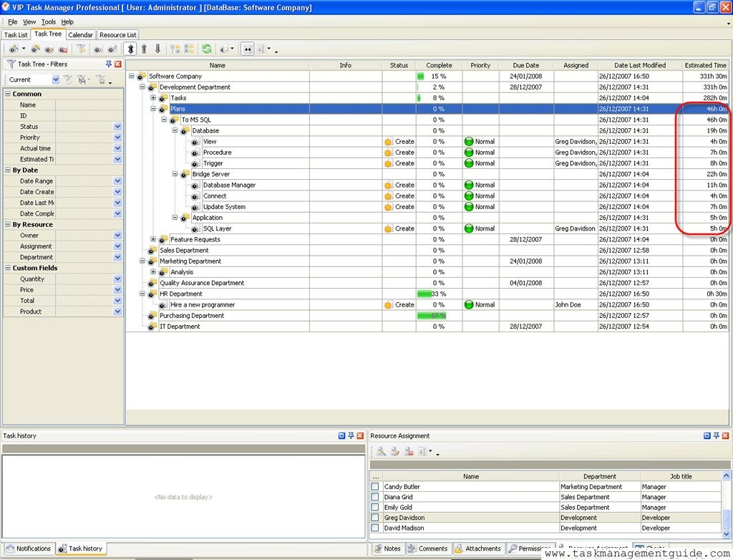Open the Tools menu
The image size is (733, 560).
click(49, 22)
